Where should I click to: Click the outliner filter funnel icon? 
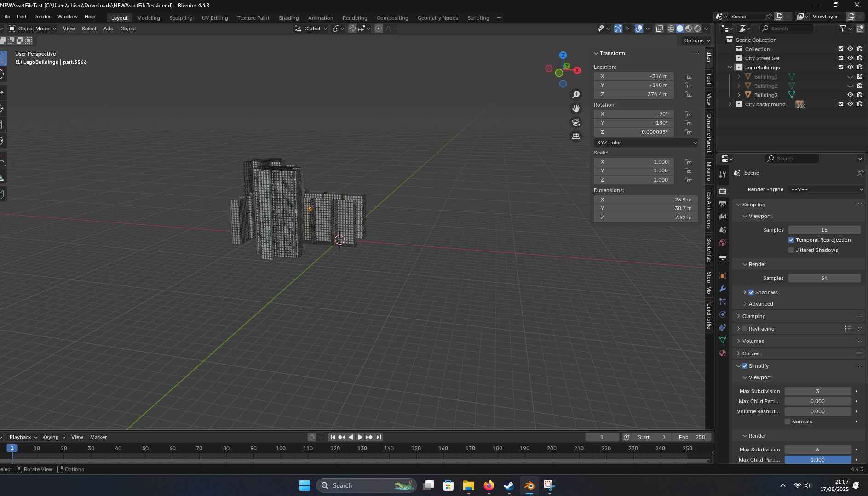843,29
